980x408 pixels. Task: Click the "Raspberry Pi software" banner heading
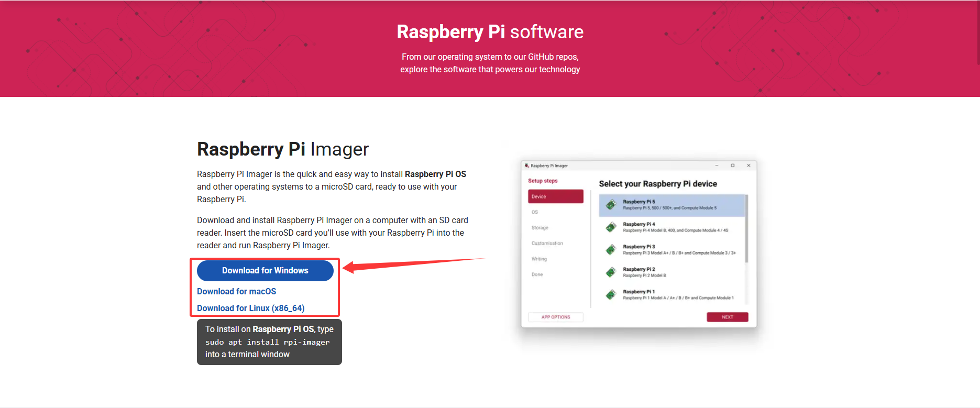click(x=490, y=32)
